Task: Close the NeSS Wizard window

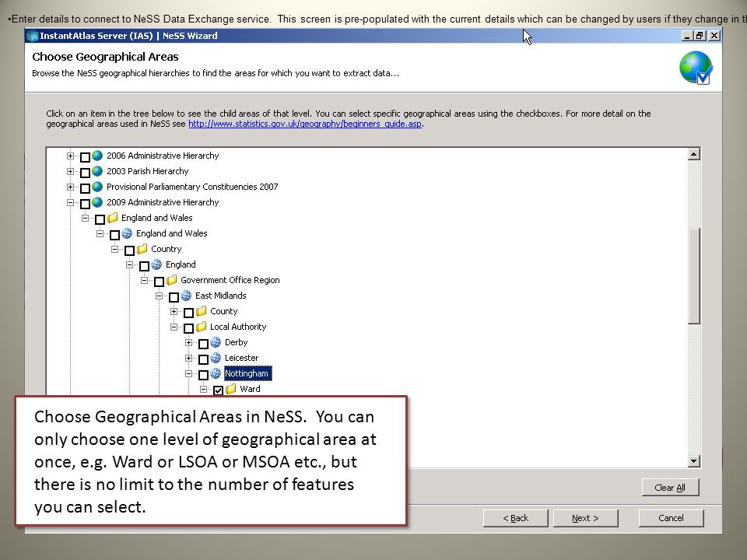Action: [714, 36]
